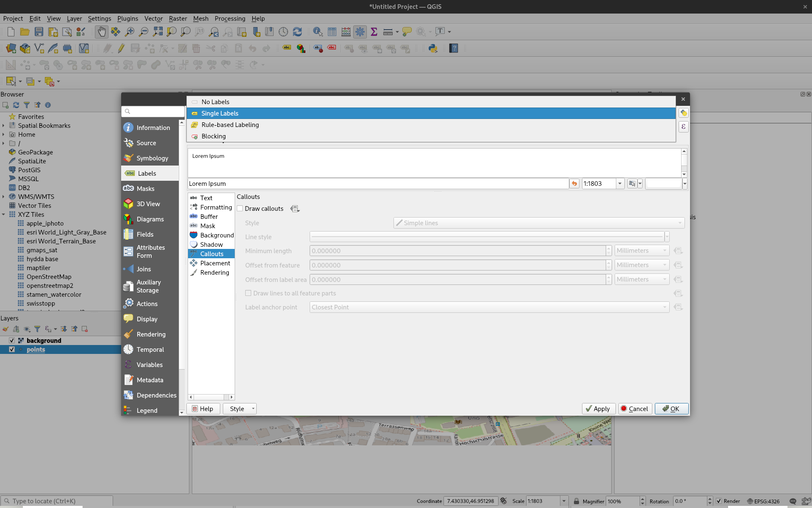812x508 pixels.
Task: Click the Apply button
Action: click(599, 409)
